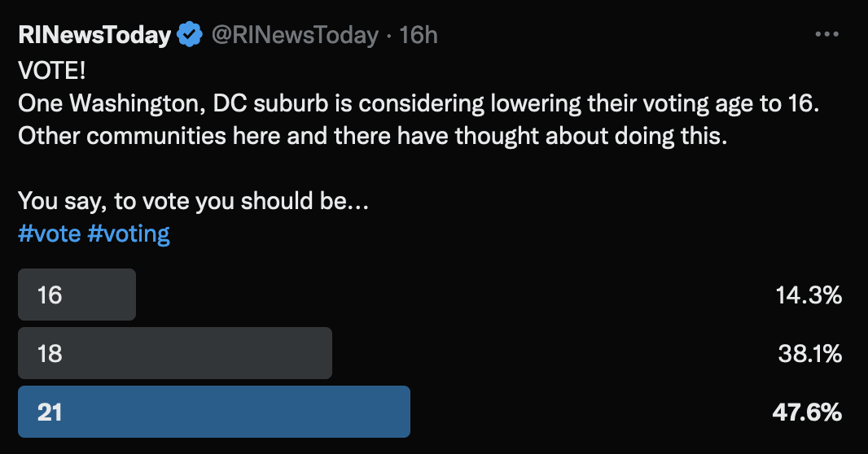Click the bold 47.6% result
868x454 pixels.
click(x=807, y=412)
